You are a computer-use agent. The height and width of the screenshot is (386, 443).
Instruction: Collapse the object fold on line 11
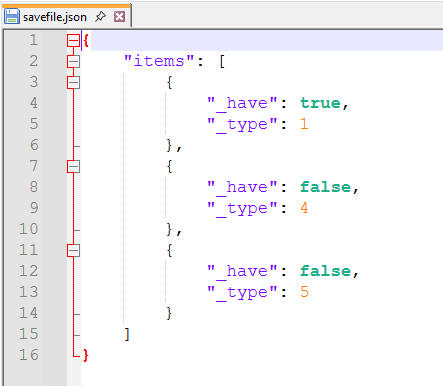click(x=73, y=250)
